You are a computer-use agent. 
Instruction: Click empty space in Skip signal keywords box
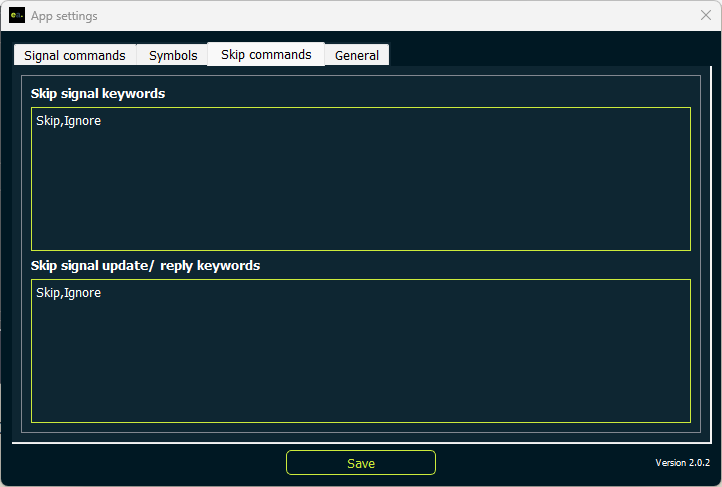pos(360,190)
